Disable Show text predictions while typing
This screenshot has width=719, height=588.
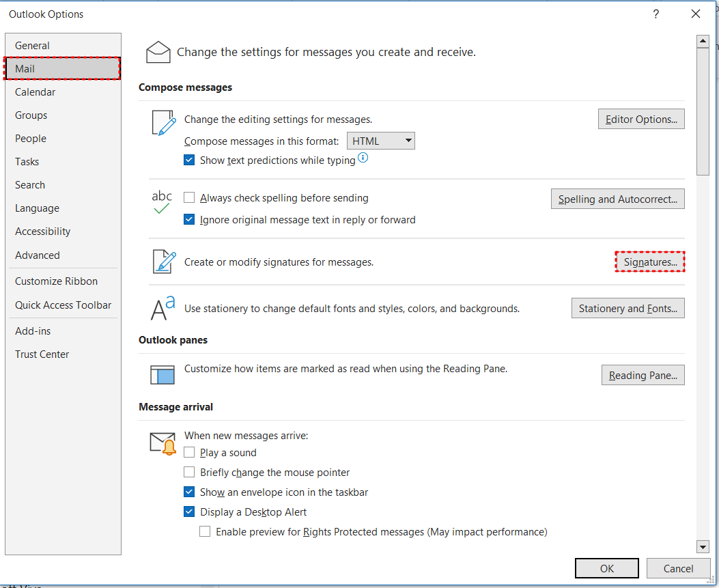click(189, 160)
